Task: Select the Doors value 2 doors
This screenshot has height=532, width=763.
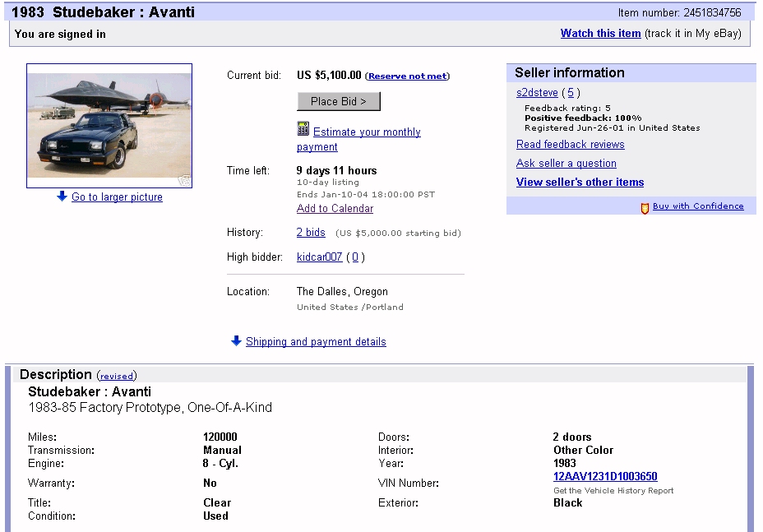Action: click(572, 437)
